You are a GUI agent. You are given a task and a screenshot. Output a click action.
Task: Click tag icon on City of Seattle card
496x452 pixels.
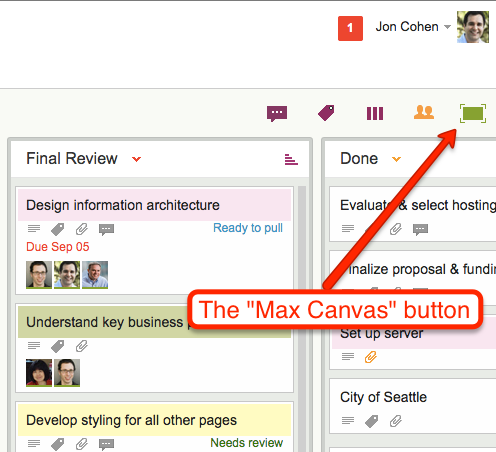371,421
